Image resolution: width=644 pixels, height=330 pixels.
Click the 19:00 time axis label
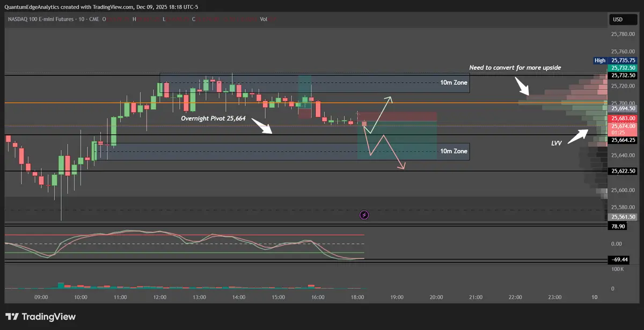point(397,297)
